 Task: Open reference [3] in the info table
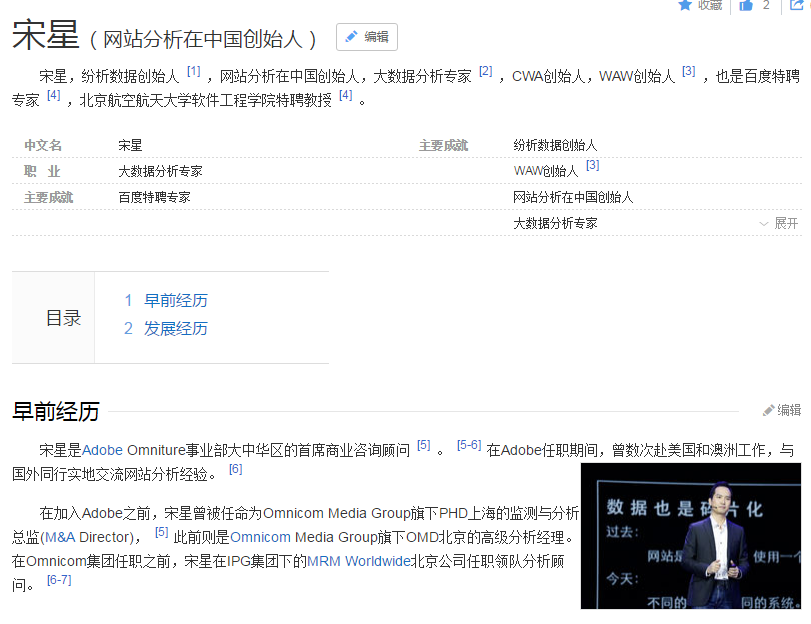592,165
